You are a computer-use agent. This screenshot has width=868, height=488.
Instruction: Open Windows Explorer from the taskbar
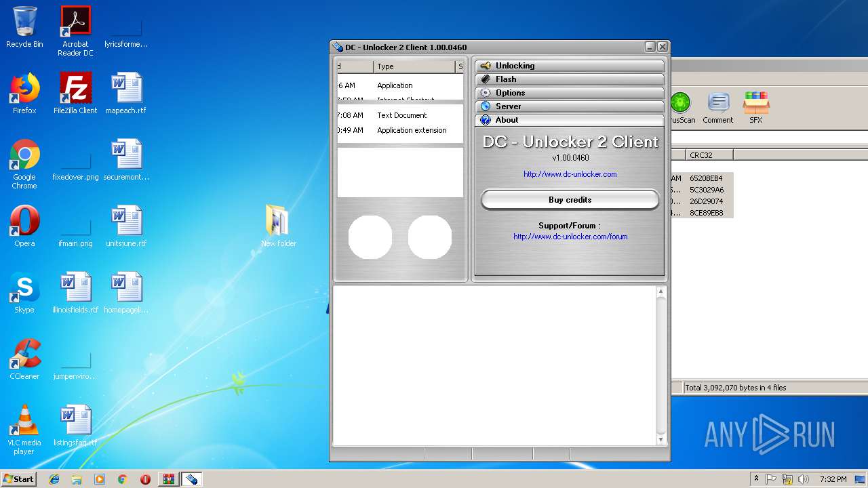pos(77,479)
